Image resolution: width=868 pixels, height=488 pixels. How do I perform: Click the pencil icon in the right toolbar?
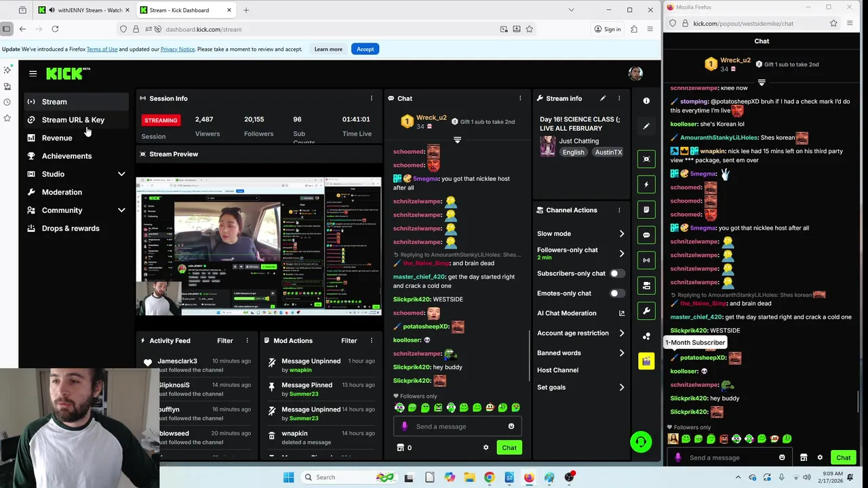pos(646,126)
